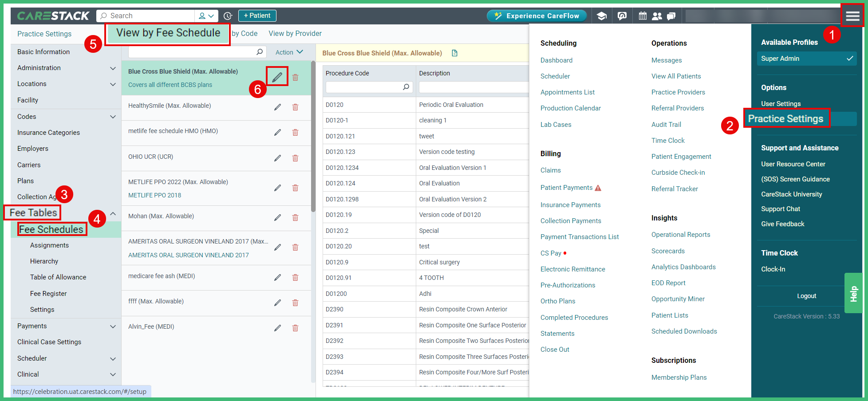Open Assignments under Fee Tables
The height and width of the screenshot is (401, 868).
tap(49, 245)
